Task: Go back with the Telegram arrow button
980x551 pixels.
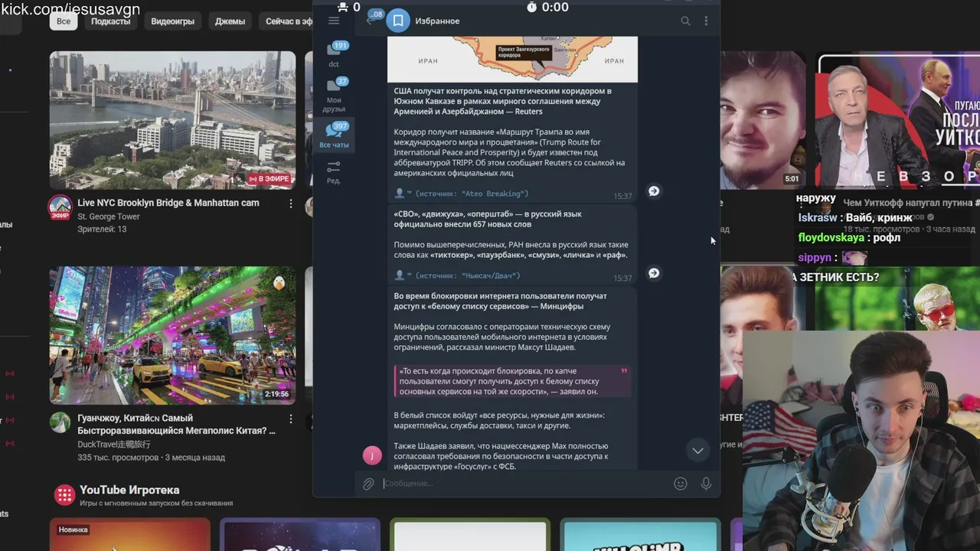Action: [x=370, y=21]
